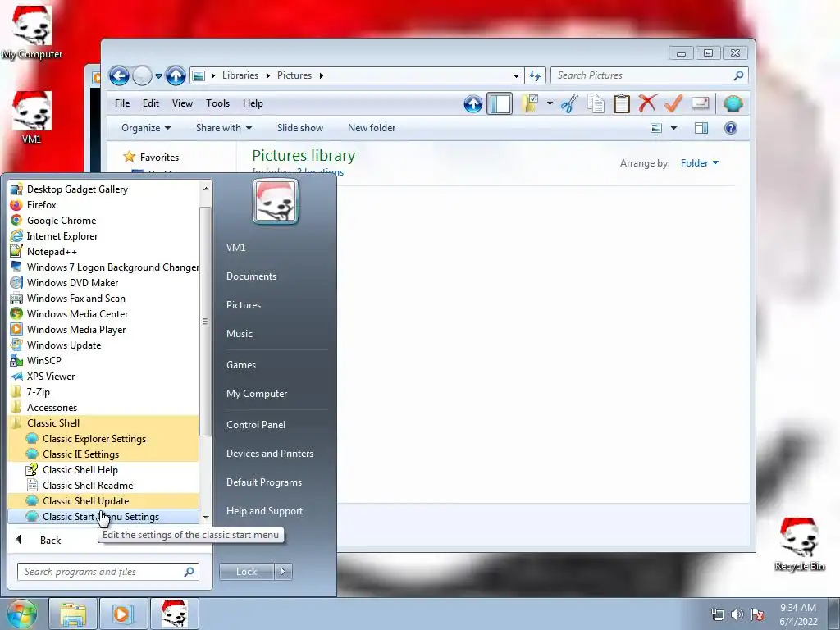Open the File menu
The width and height of the screenshot is (840, 630).
click(x=122, y=103)
